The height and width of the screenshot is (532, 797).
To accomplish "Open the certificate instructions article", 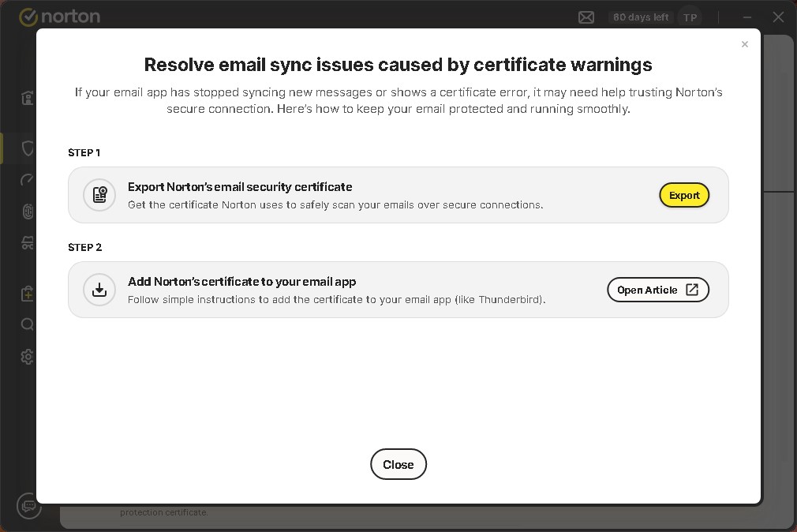I will point(657,290).
